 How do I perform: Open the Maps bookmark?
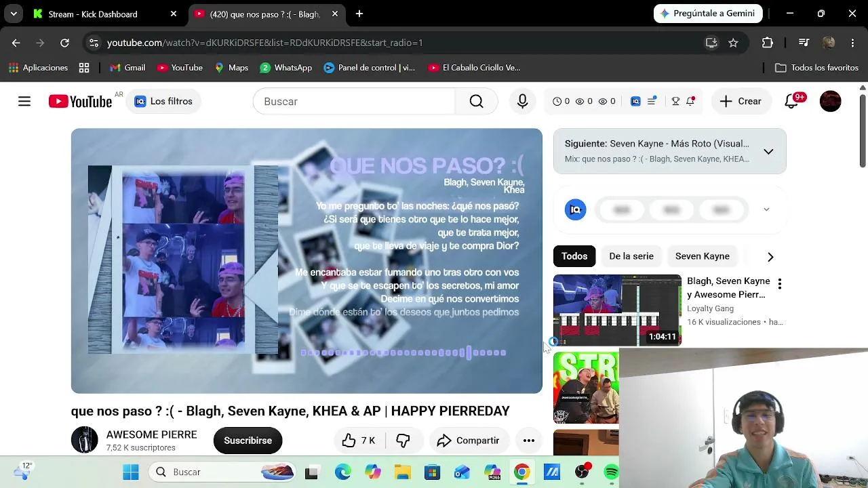[231, 68]
